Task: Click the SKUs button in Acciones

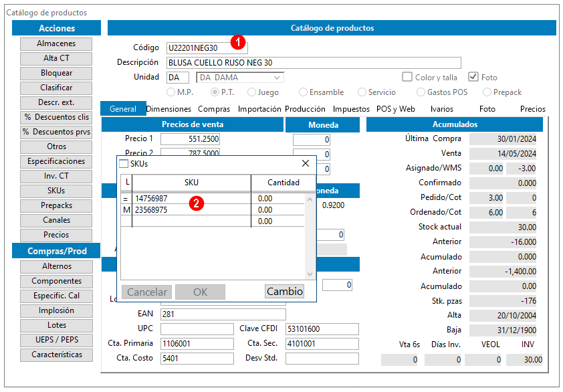Action: (x=56, y=191)
